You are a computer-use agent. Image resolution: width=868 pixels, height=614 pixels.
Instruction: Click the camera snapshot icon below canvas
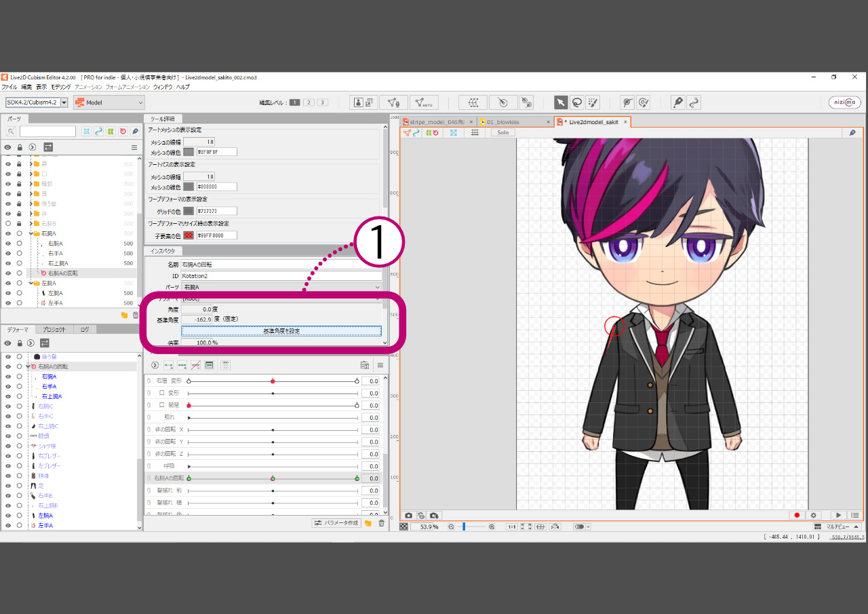408,516
